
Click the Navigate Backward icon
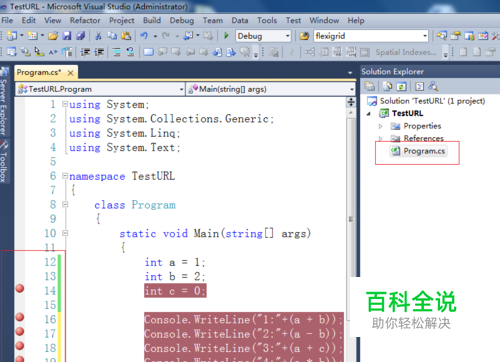pos(188,36)
